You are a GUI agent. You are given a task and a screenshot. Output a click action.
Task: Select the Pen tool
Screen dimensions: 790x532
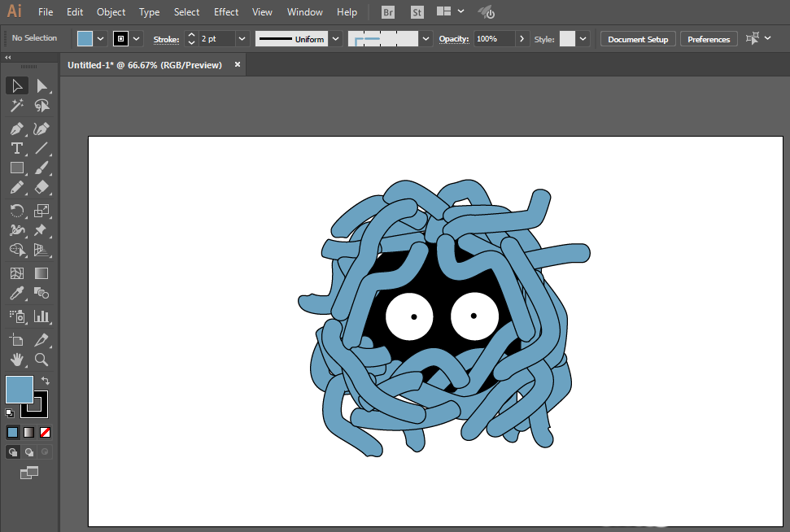(17, 129)
